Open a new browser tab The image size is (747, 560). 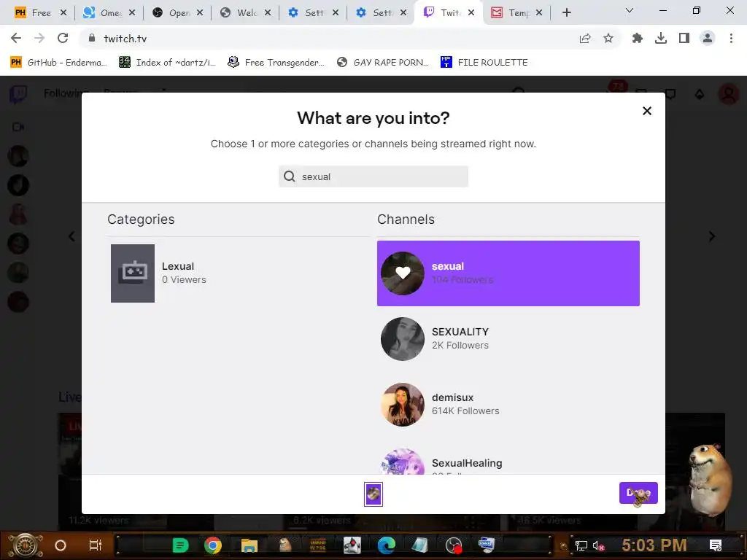[x=566, y=13]
